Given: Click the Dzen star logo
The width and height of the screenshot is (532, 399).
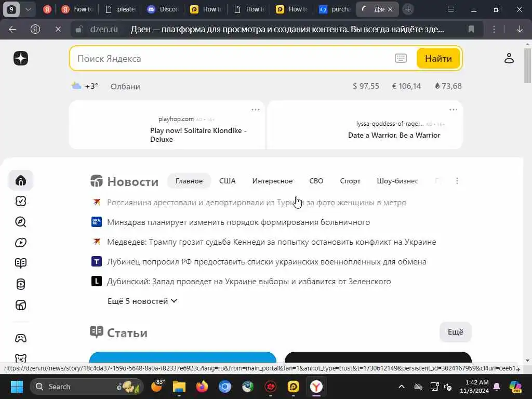Looking at the screenshot, I should (21, 58).
